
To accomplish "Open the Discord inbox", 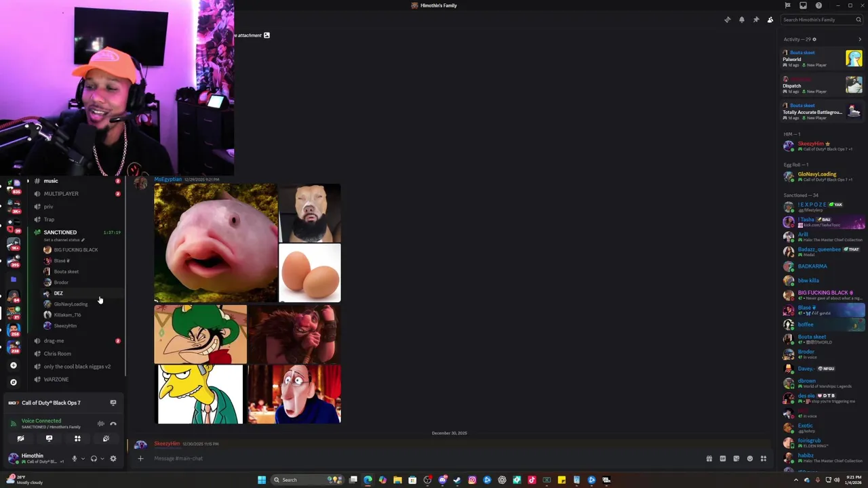I will point(803,5).
